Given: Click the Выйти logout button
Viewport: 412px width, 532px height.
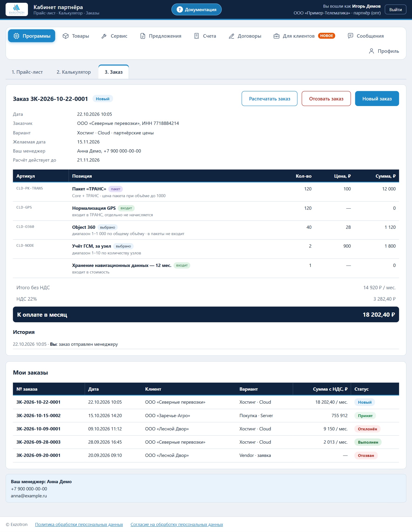Looking at the screenshot, I should (395, 10).
